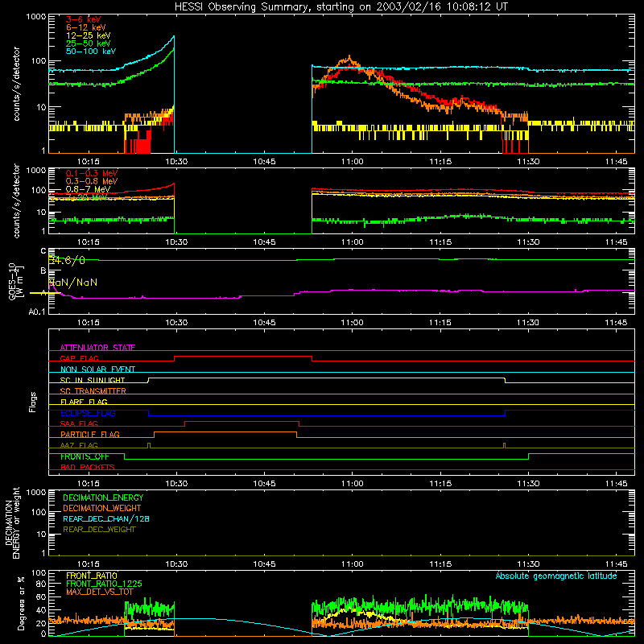This screenshot has width=644, height=644.
Task: Click the SAA_FLAG label
Action: coord(79,423)
